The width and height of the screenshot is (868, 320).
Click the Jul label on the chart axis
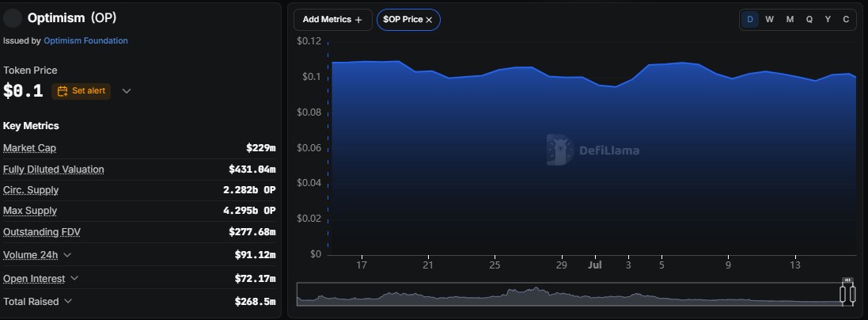coord(595,265)
